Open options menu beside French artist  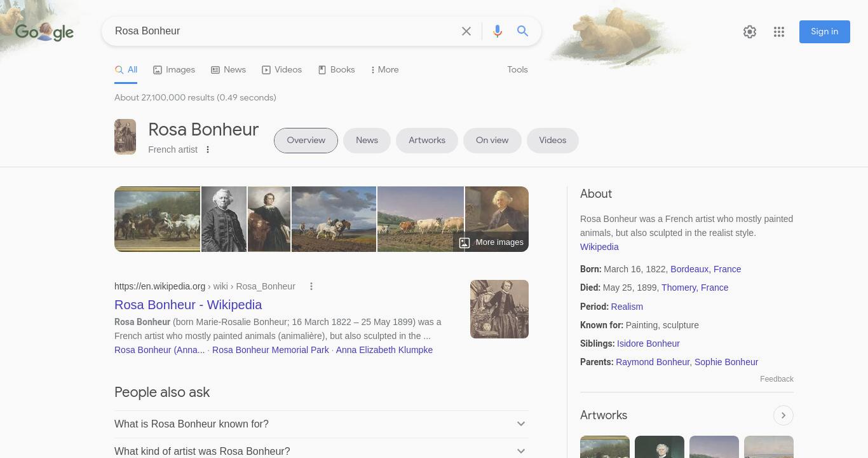coord(208,149)
